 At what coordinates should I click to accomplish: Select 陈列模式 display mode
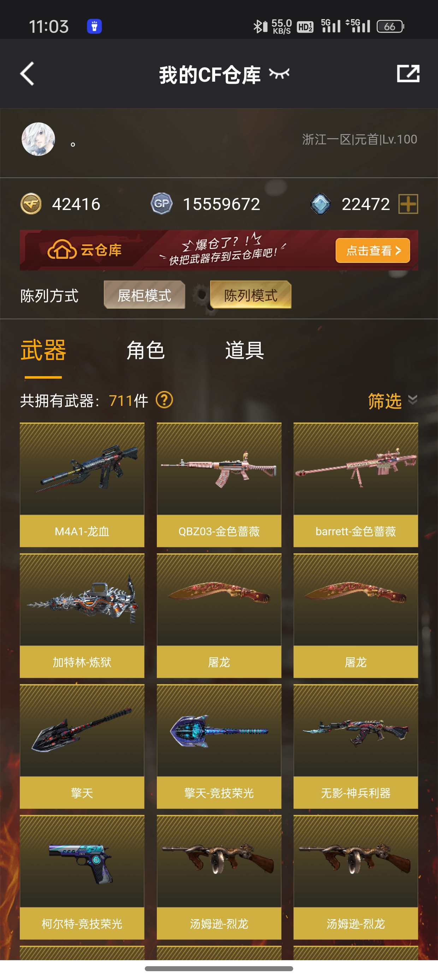tap(250, 295)
